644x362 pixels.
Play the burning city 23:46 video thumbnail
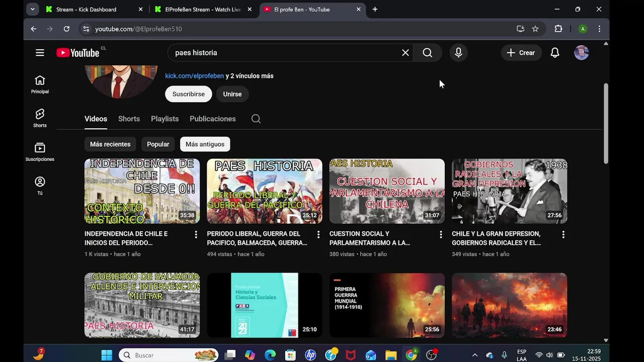coord(509,305)
